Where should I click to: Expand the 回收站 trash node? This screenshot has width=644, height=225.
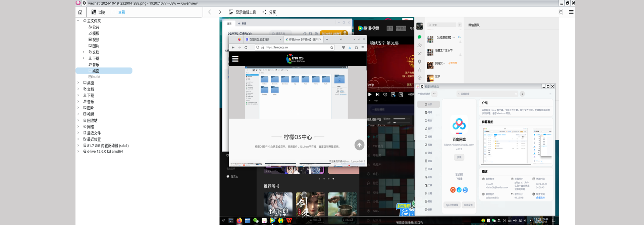(78, 120)
